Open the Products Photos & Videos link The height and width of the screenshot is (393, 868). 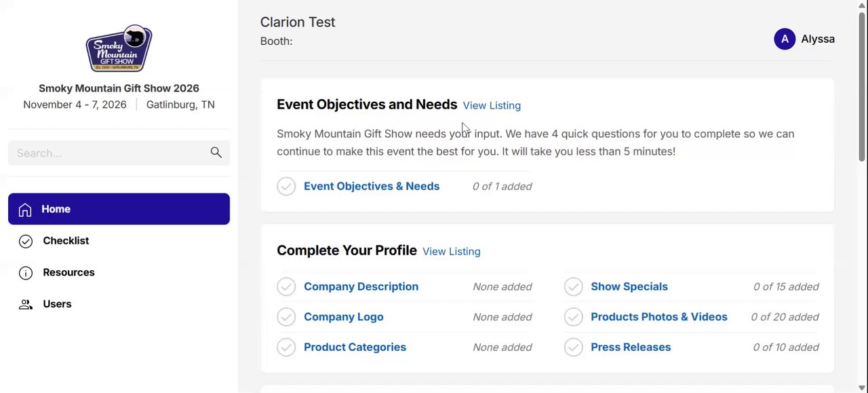658,317
